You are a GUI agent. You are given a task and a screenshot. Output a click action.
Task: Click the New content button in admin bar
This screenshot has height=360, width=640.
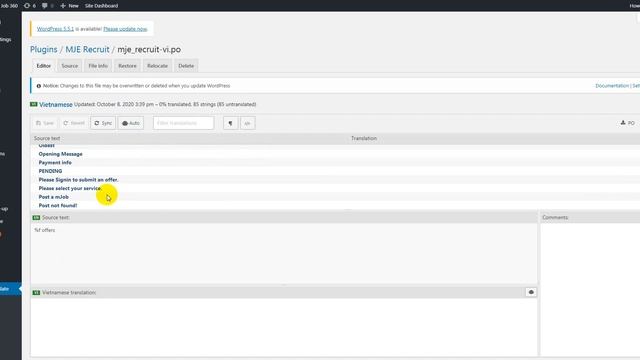69,6
